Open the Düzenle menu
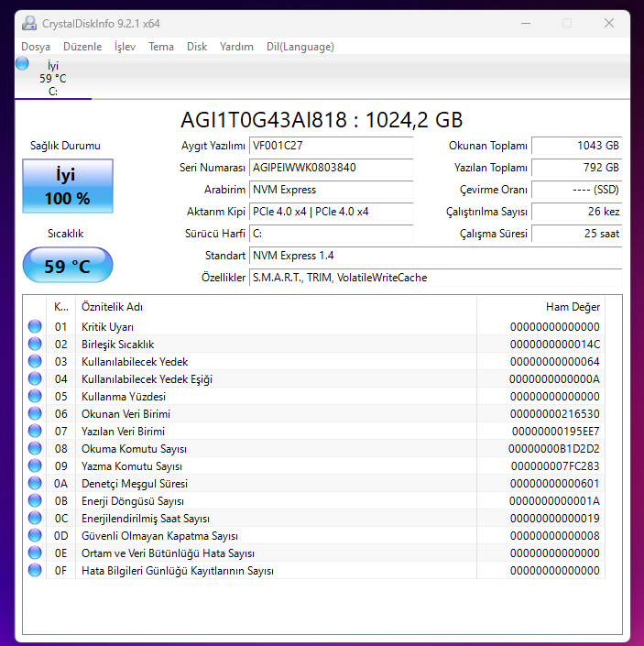 click(x=82, y=47)
